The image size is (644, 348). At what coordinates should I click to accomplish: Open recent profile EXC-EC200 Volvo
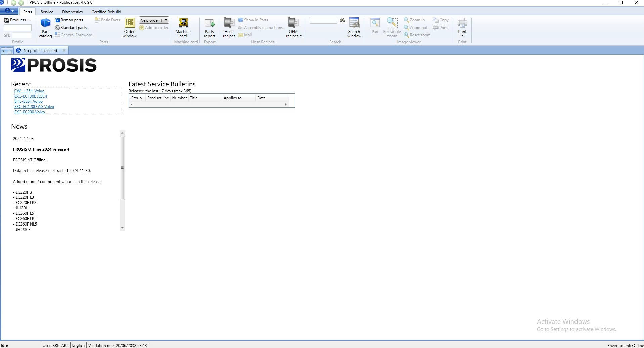(30, 112)
